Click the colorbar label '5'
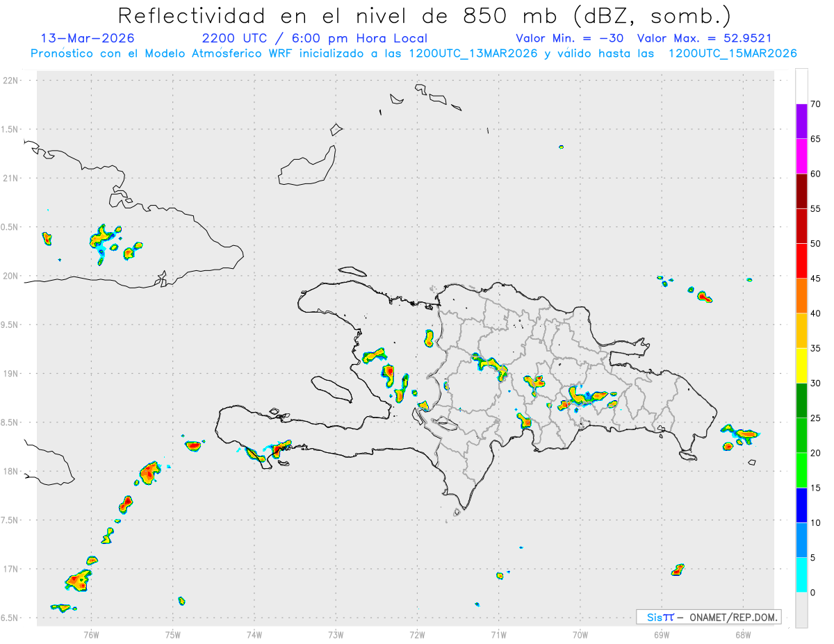This screenshot has width=834, height=644. (x=812, y=558)
